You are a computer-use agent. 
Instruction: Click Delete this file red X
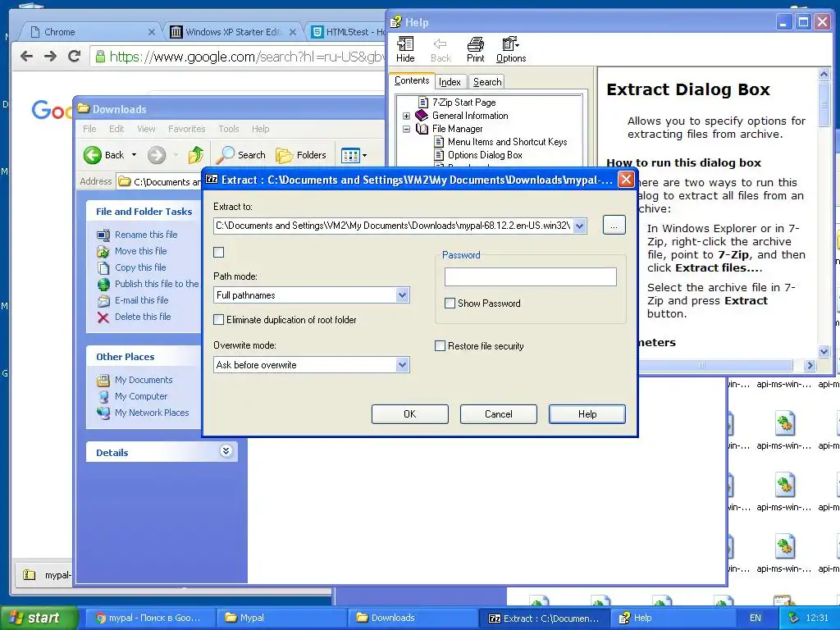tap(103, 317)
